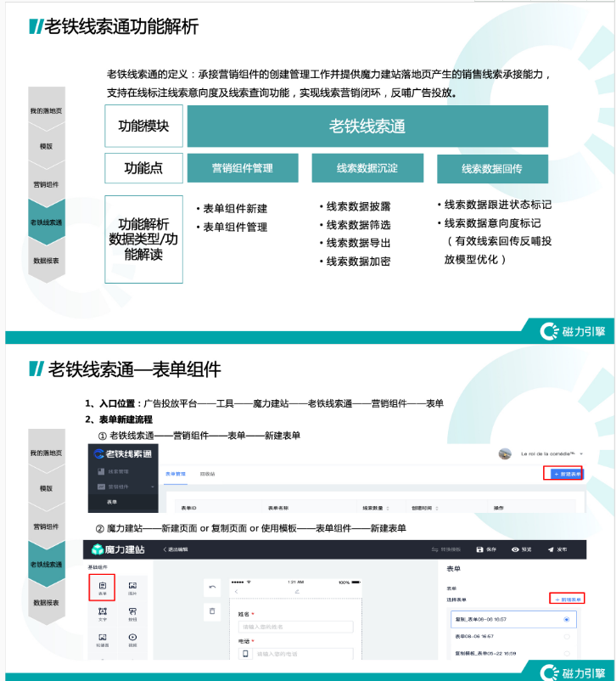Image resolution: width=616 pixels, height=681 pixels.
Task: Click the 新增表单 link in the form panel
Action: [x=568, y=599]
